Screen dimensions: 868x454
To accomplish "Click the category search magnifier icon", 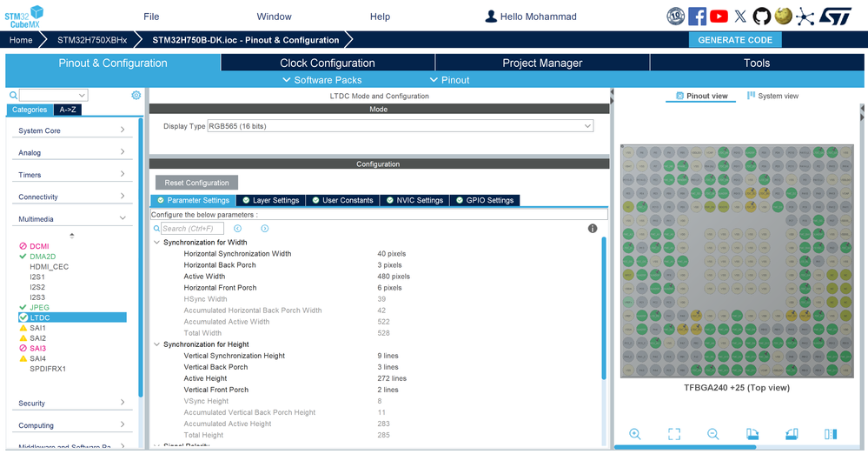I will (13, 96).
